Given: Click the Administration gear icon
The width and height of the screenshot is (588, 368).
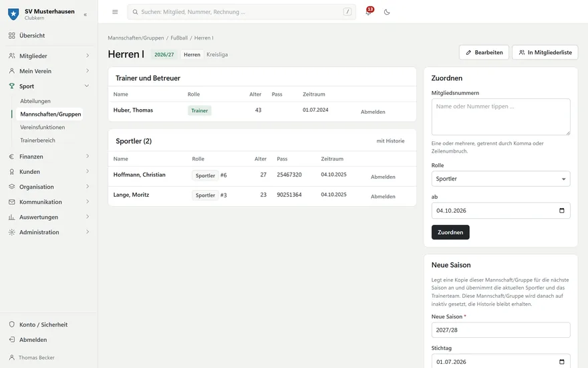Looking at the screenshot, I should point(12,232).
